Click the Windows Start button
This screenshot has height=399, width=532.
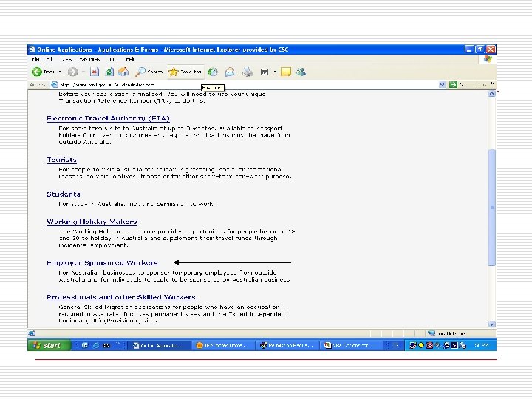click(x=50, y=345)
